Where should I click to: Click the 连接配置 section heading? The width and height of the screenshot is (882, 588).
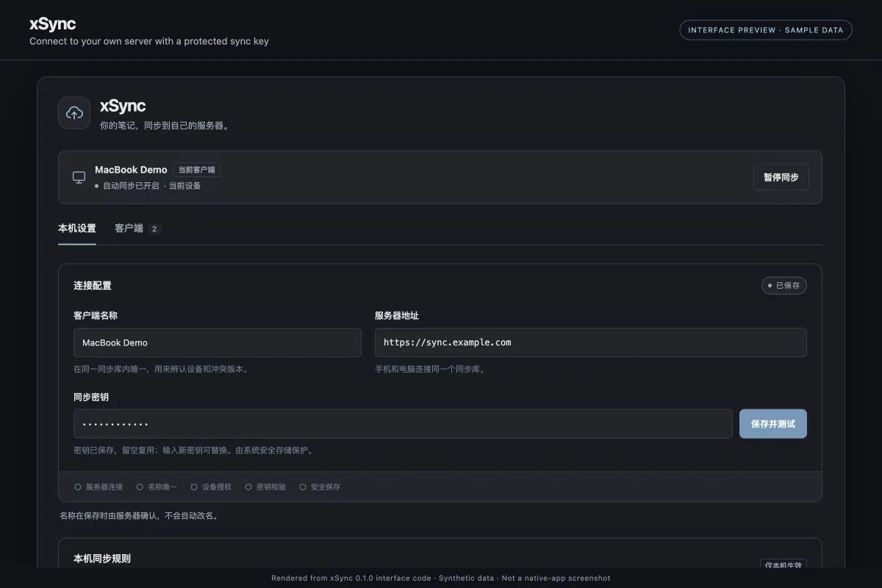click(x=93, y=285)
